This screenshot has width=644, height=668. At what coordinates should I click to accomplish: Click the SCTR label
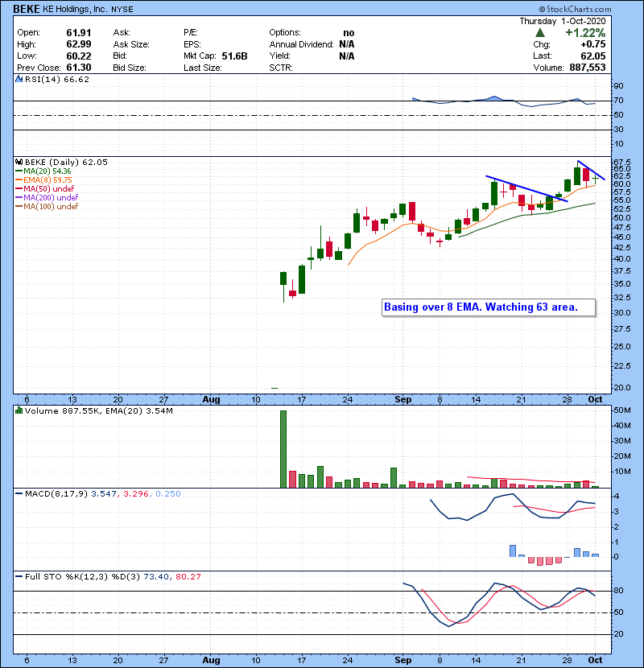tap(281, 68)
